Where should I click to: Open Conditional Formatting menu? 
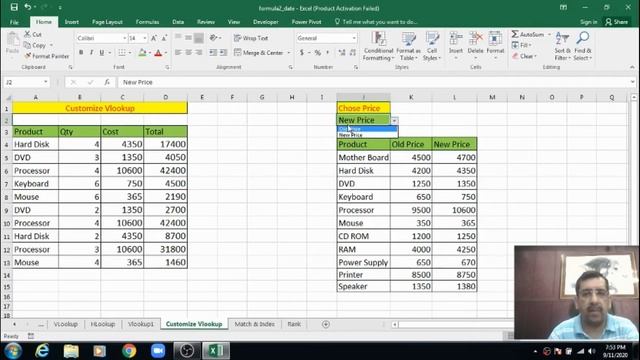coord(378,47)
